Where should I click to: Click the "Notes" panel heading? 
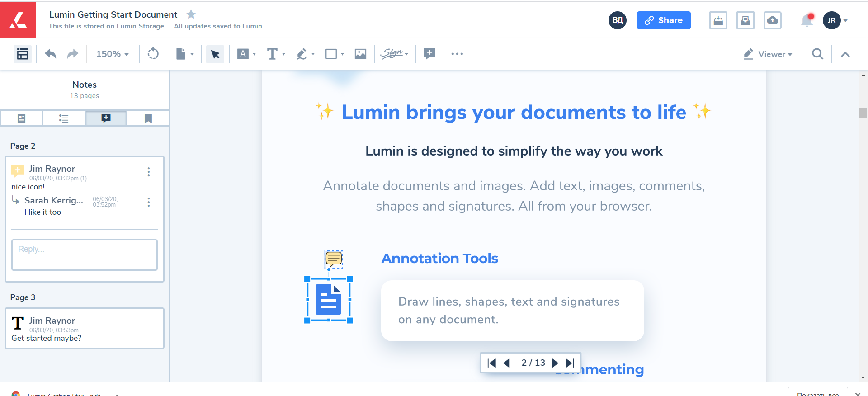[x=85, y=85]
